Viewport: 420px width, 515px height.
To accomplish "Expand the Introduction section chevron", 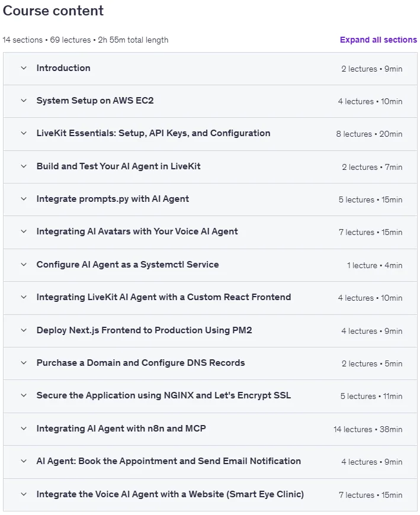I will 24,68.
